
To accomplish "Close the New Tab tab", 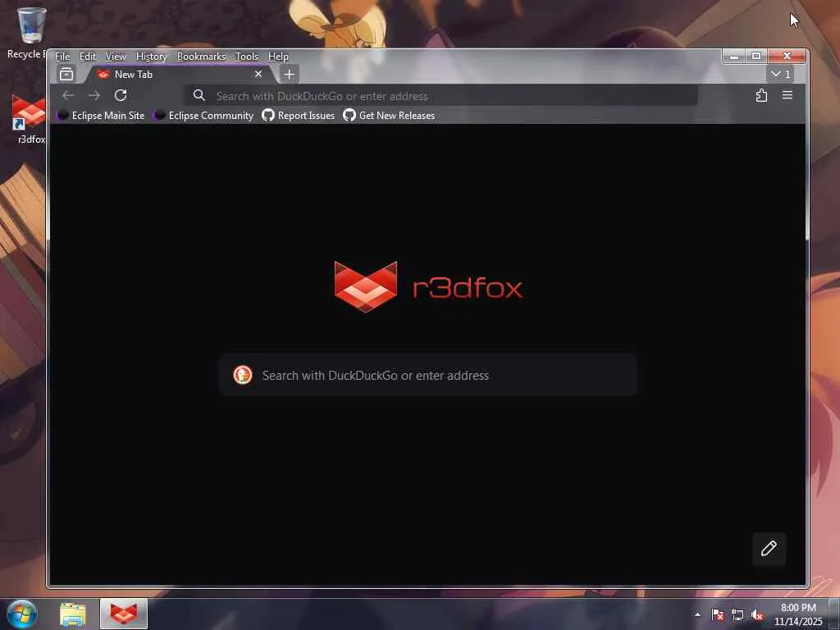I will coord(258,74).
